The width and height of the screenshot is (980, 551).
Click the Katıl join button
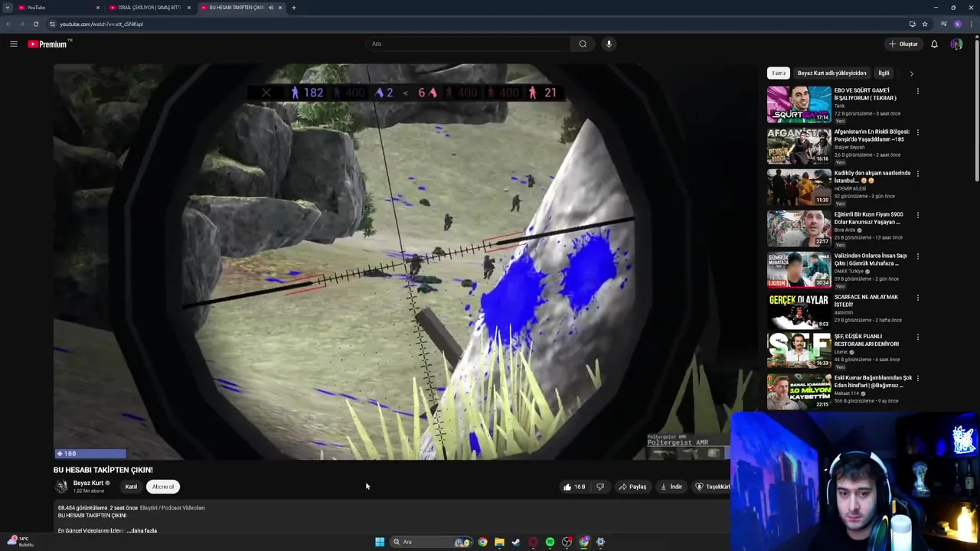click(131, 487)
